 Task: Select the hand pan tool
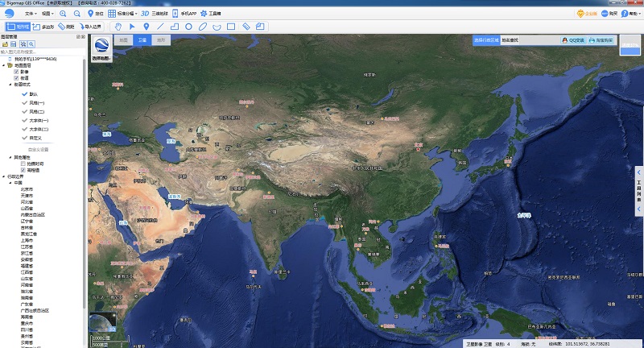(x=118, y=27)
